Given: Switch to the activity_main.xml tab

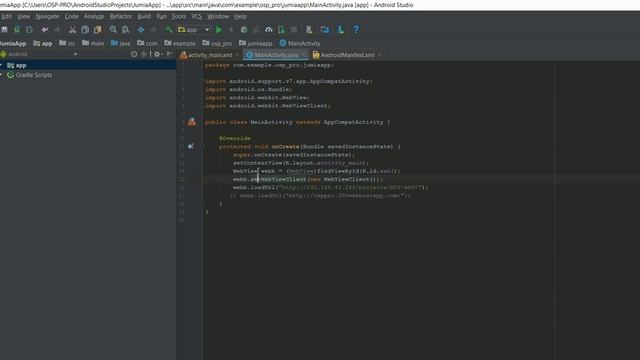Looking at the screenshot, I should coord(210,55).
